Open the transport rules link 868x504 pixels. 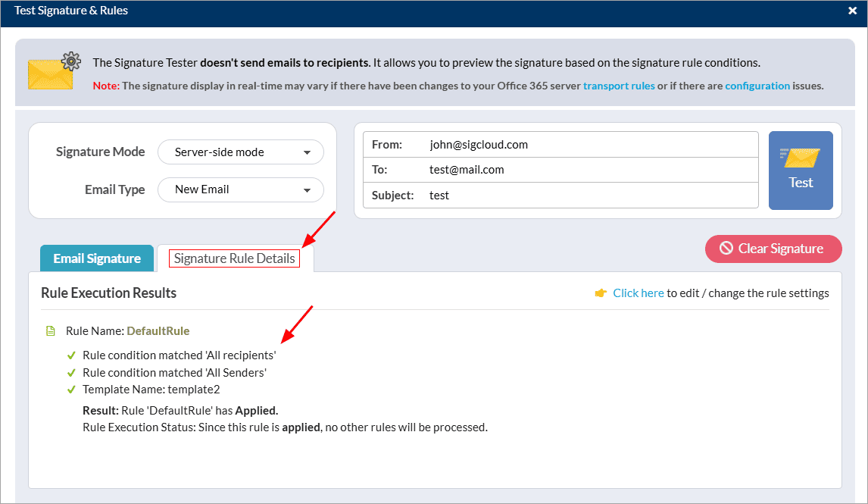click(619, 86)
